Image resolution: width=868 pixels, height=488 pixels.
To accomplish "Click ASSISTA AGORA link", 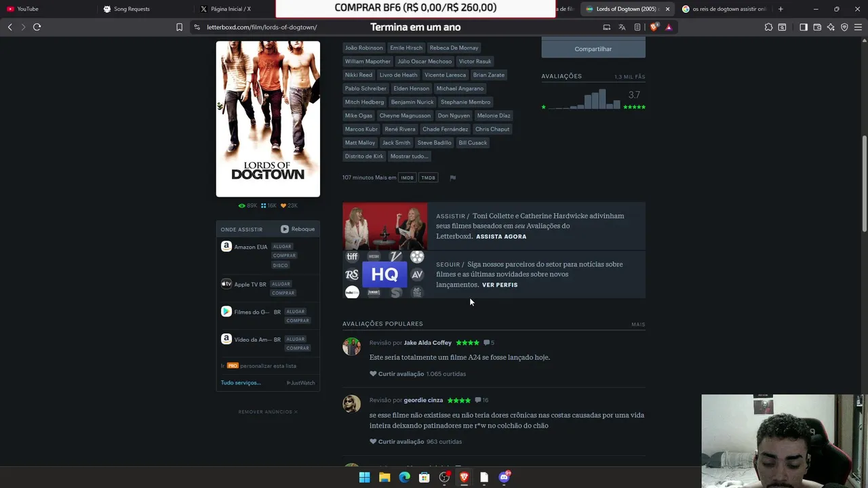I will (x=501, y=237).
